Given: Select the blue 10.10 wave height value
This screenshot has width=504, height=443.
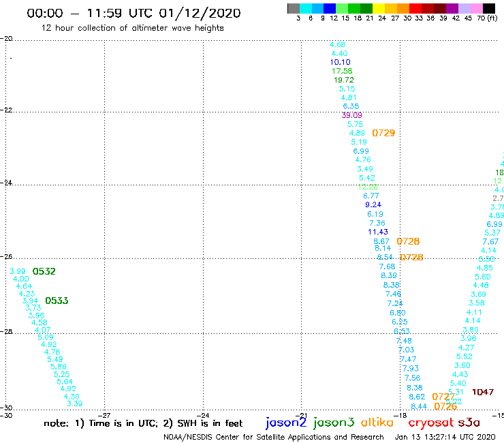Looking at the screenshot, I should point(340,62).
